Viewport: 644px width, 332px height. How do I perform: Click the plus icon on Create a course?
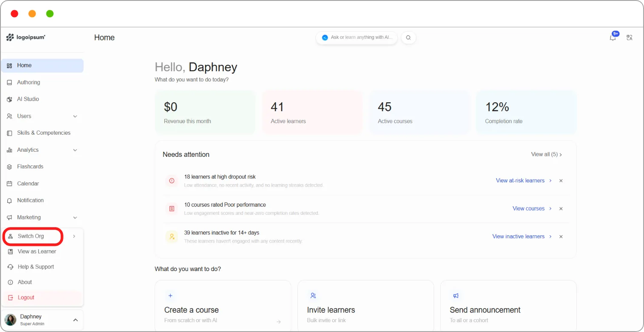click(x=170, y=295)
